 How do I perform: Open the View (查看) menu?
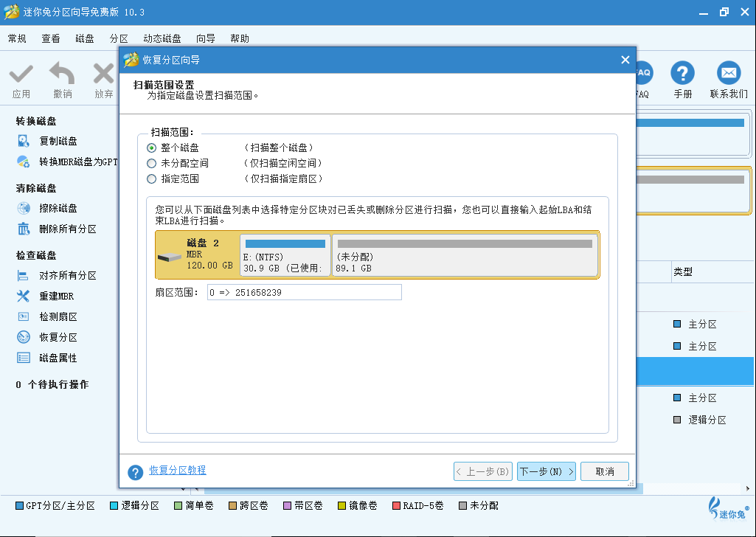[51, 38]
